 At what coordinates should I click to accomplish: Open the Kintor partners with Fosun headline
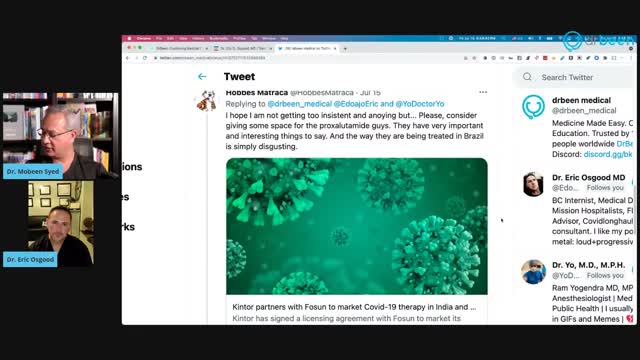[354, 307]
